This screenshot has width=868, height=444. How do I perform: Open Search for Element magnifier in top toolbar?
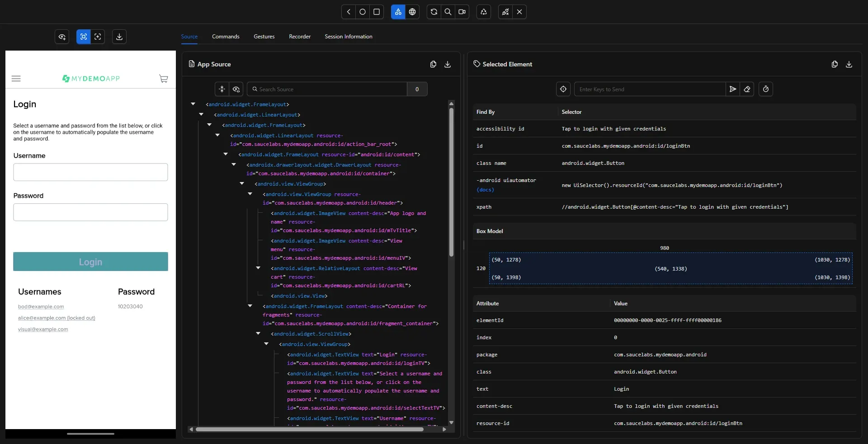pos(448,12)
